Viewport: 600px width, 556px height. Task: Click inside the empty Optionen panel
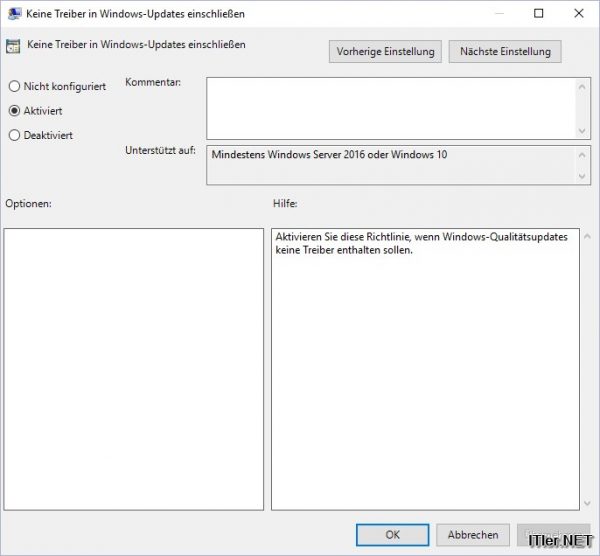click(134, 368)
